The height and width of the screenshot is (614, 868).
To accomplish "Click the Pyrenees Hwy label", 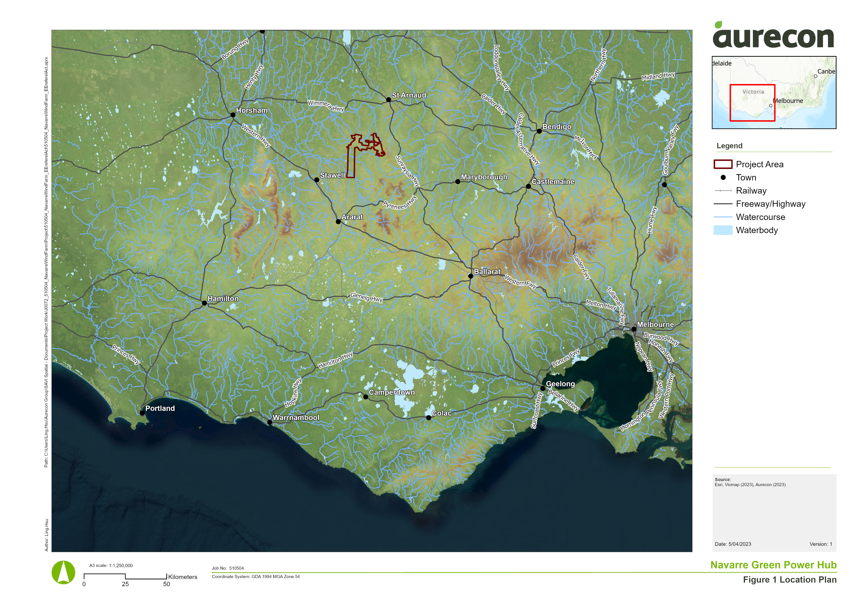I will [400, 203].
